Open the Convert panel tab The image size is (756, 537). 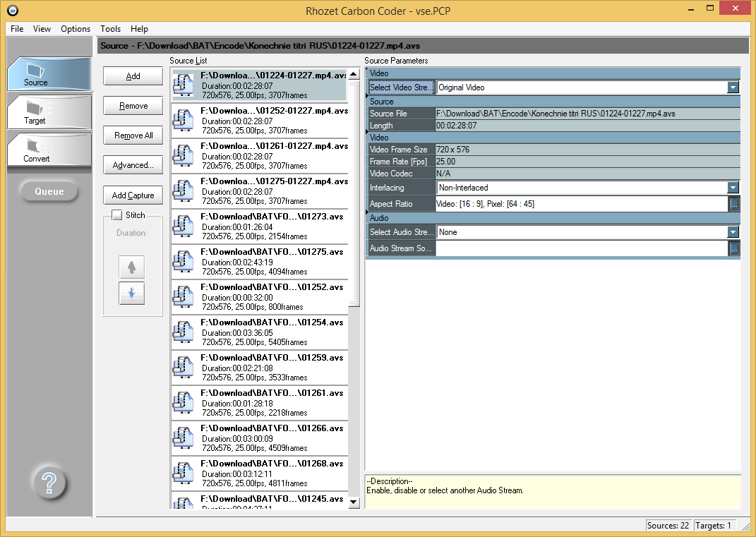[x=49, y=150]
